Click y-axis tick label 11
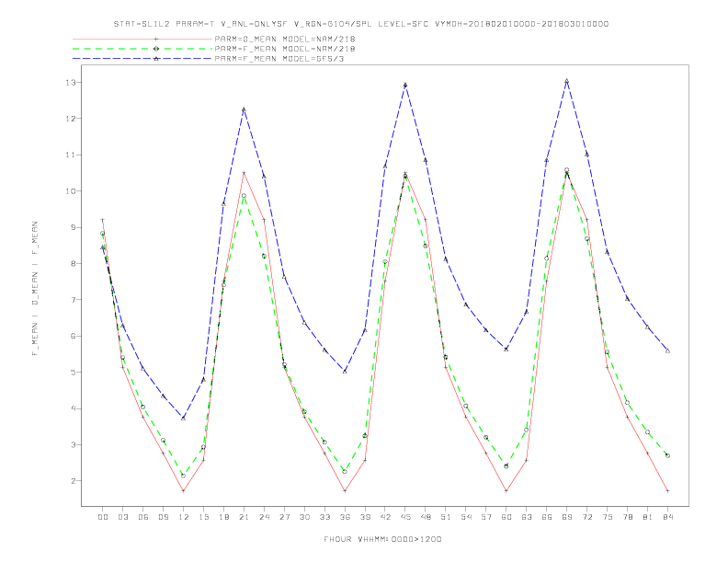The width and height of the screenshot is (728, 563). tap(71, 155)
